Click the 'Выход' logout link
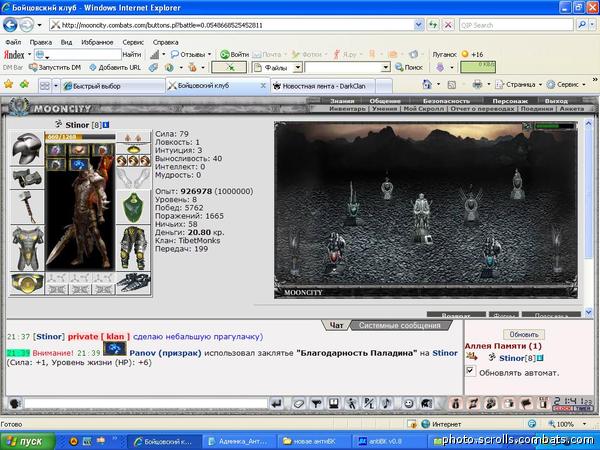Image resolution: width=600 pixels, height=450 pixels. (556, 101)
